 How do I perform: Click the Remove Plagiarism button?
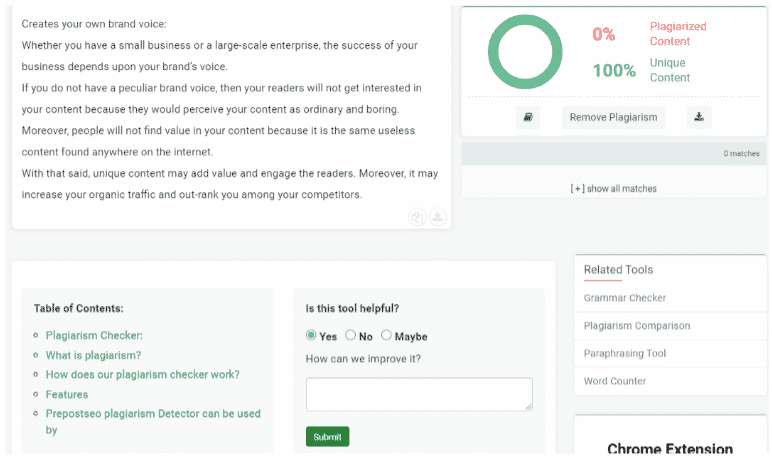coord(613,117)
